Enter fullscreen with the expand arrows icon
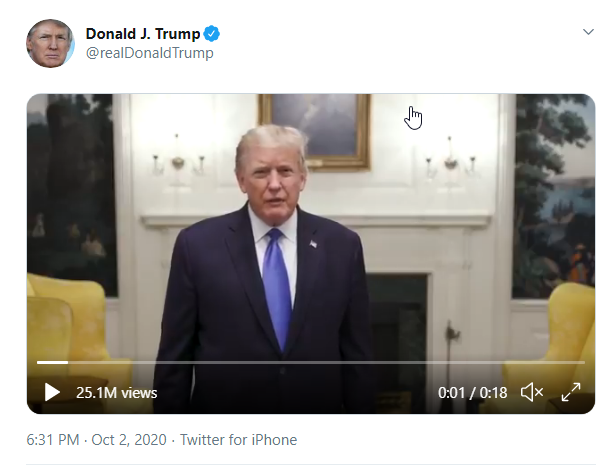609x469 pixels. 571,393
